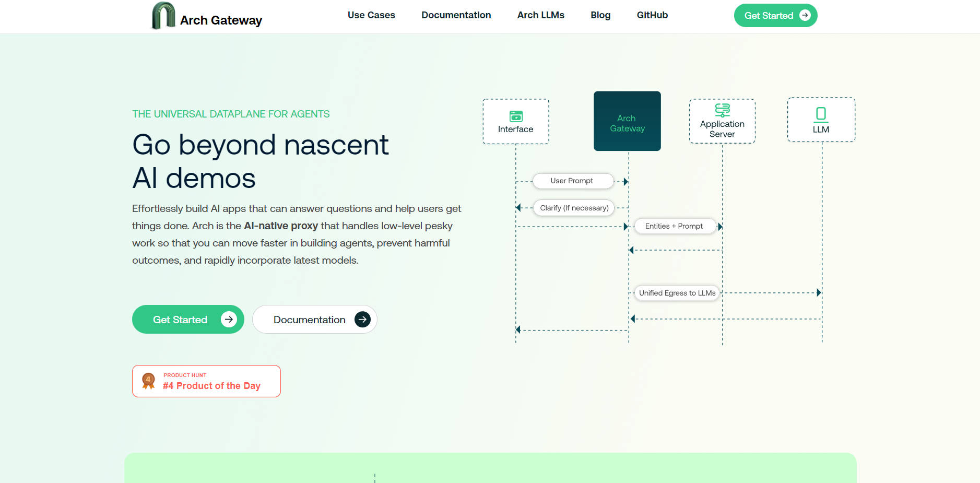Click the dark arrow icon beside Documentation

tap(362, 320)
